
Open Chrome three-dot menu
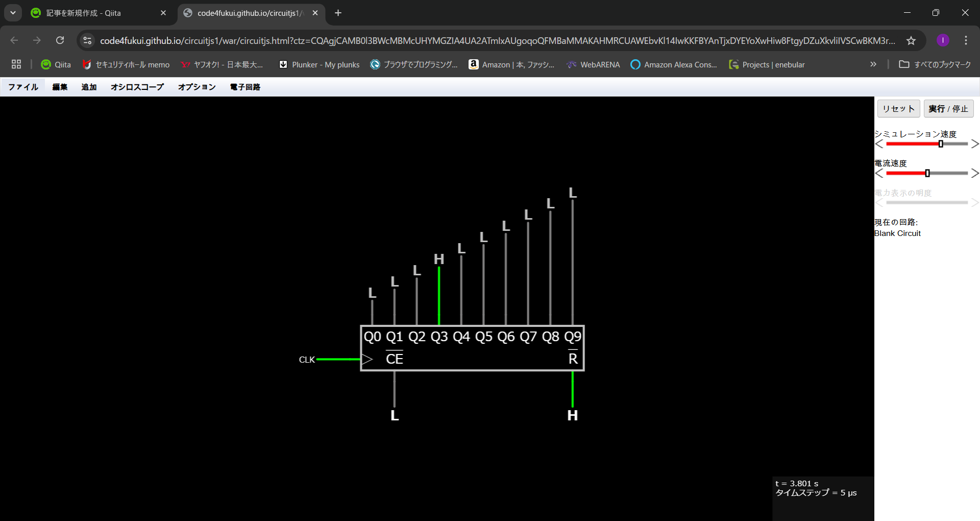[x=966, y=40]
